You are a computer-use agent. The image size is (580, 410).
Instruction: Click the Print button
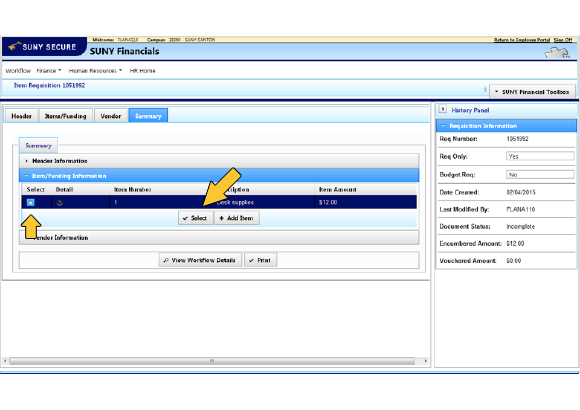pos(260,260)
